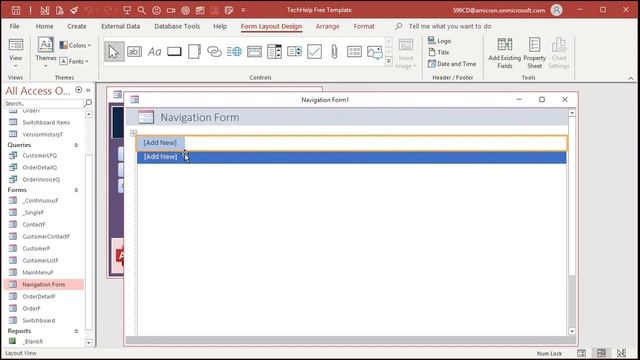Screen dimensions: 640x360
Task: Click the top [Add New] navigation tab
Action: 160,143
